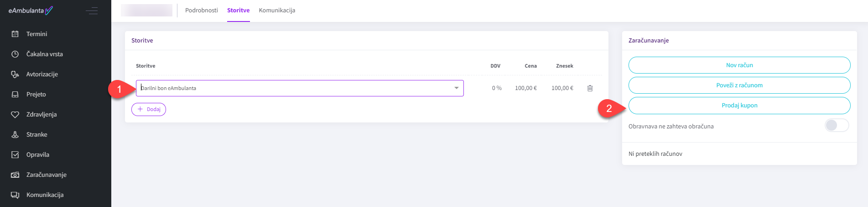Click into the Darilni bon eAmbulanta field
Screen dimensions: 868x207
pyautogui.click(x=292, y=88)
